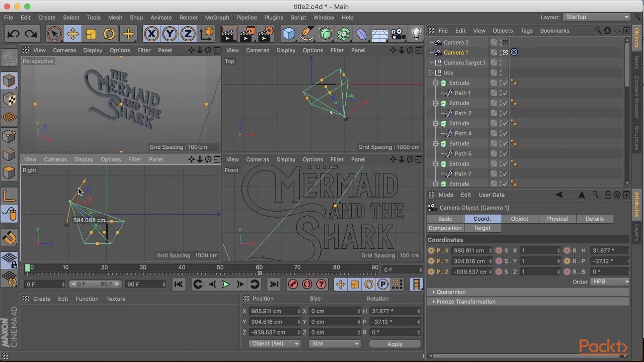
Task: Open the Size mode dropdown
Action: coord(335,344)
